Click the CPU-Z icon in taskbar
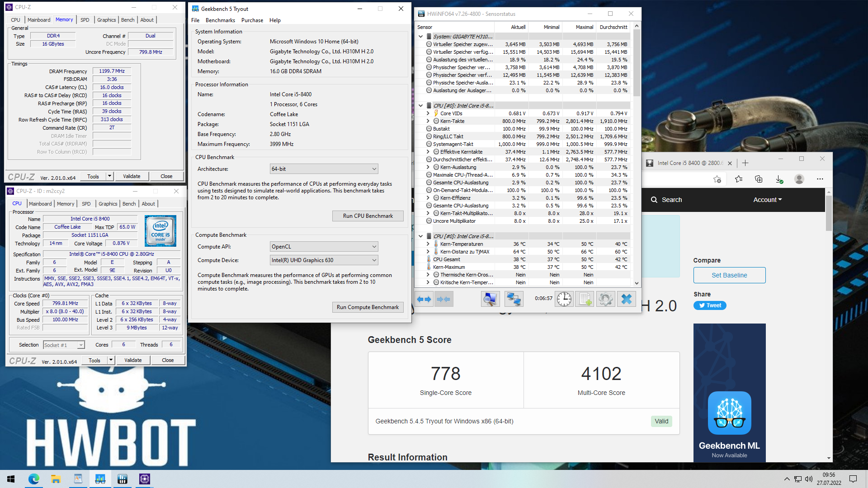 144,479
